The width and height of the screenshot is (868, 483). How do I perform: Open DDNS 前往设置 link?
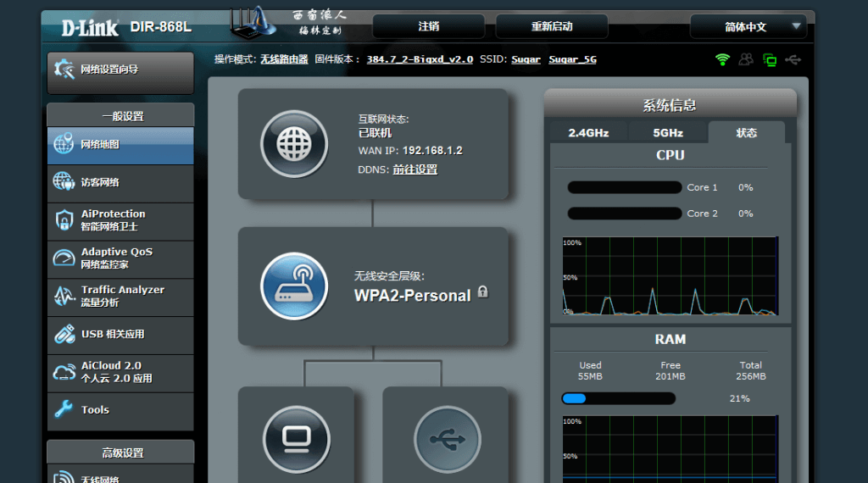pos(415,169)
